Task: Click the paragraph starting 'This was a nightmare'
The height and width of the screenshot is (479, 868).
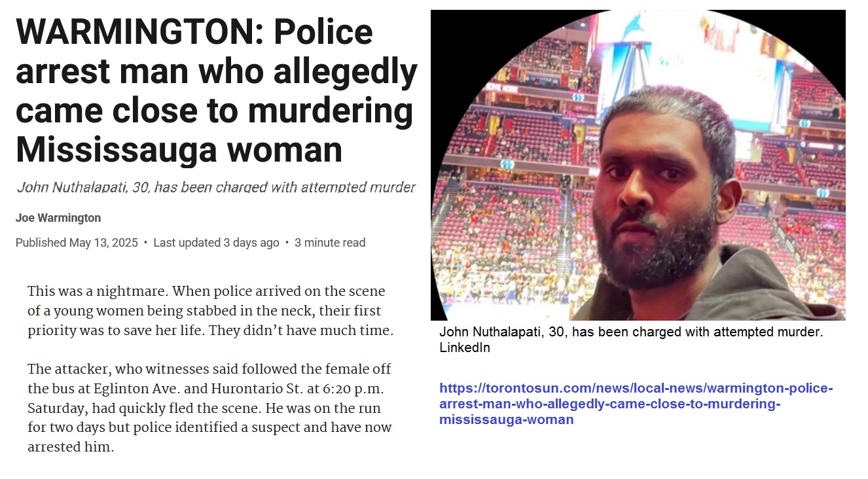Action: tap(210, 311)
